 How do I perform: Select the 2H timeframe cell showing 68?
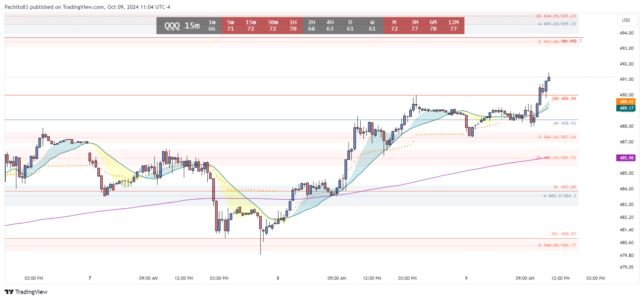point(312,25)
